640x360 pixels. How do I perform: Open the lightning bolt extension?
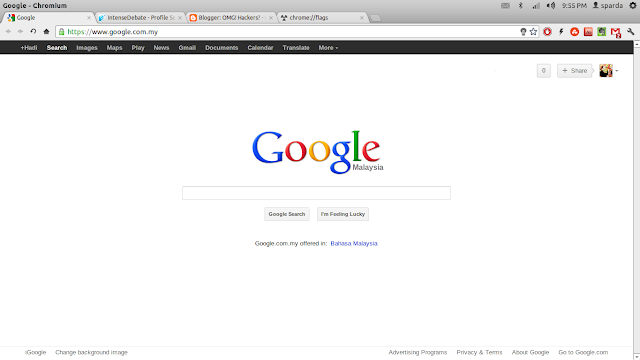[561, 32]
